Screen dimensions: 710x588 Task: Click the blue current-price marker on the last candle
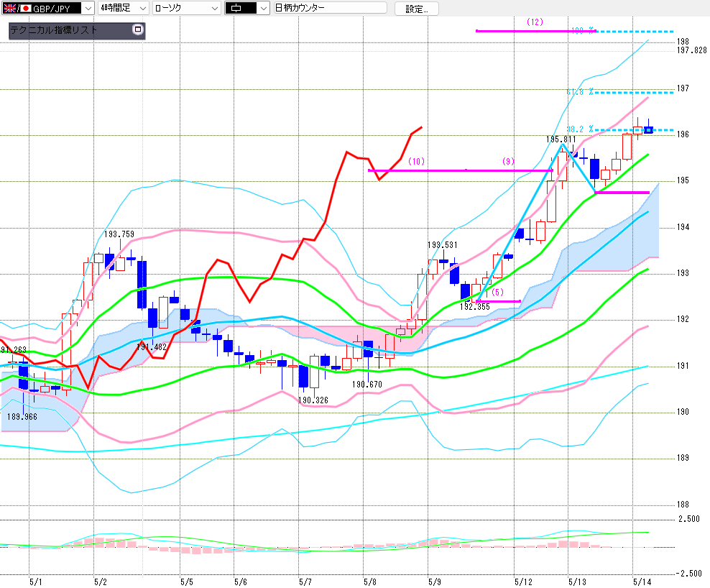pos(648,130)
